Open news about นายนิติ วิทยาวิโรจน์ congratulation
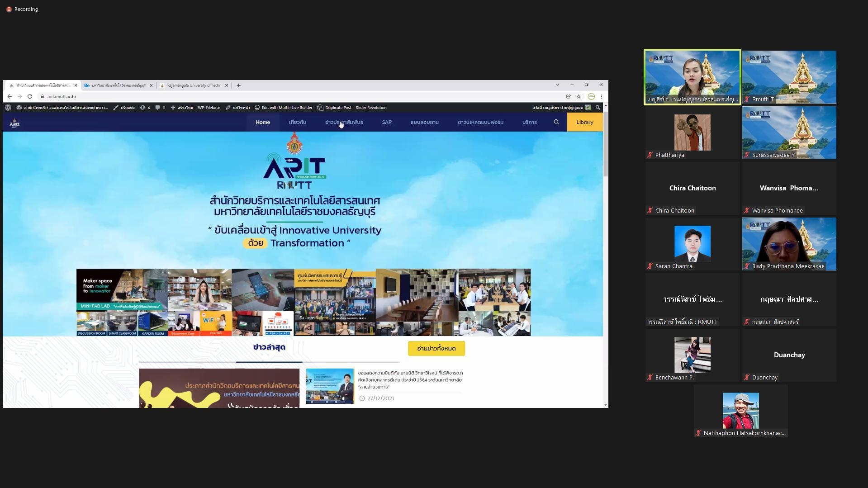 point(410,380)
